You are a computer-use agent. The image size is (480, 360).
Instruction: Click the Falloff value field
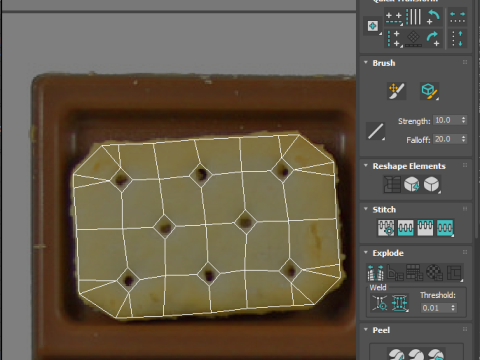[447, 139]
